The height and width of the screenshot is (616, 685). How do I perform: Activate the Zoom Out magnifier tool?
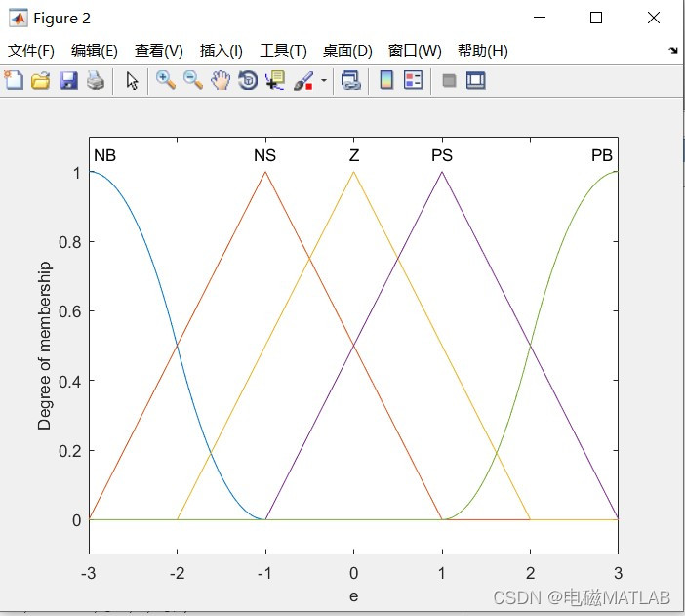193,80
